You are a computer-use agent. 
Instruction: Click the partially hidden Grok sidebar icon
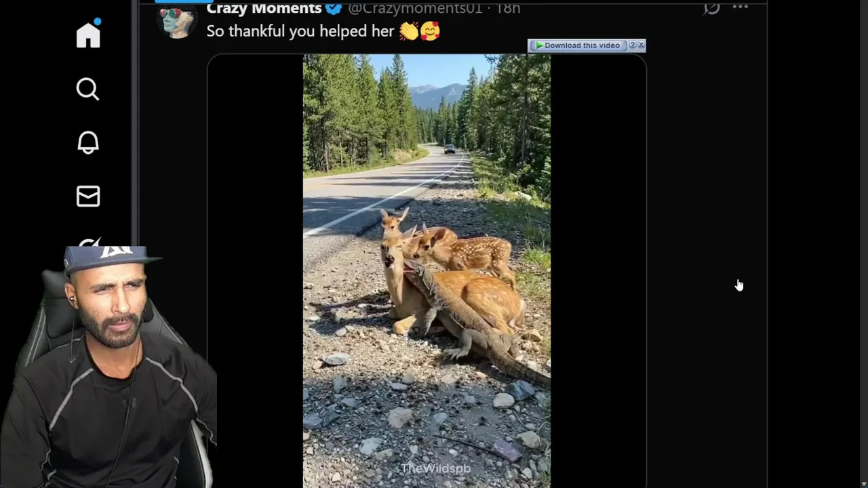90,243
